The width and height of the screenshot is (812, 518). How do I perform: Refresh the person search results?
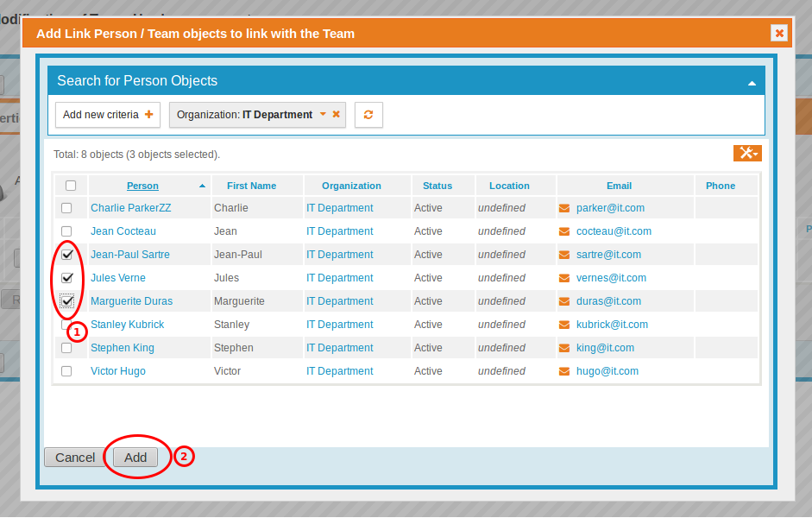[368, 114]
